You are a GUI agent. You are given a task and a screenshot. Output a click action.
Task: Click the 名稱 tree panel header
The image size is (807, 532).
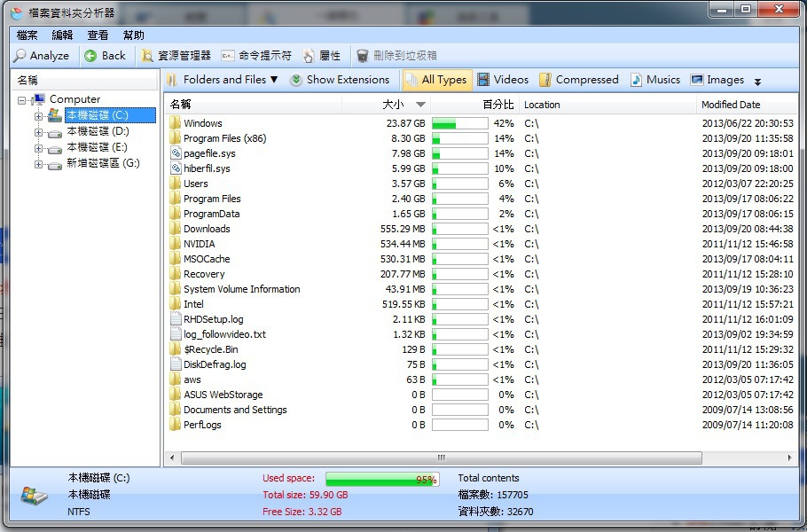84,81
